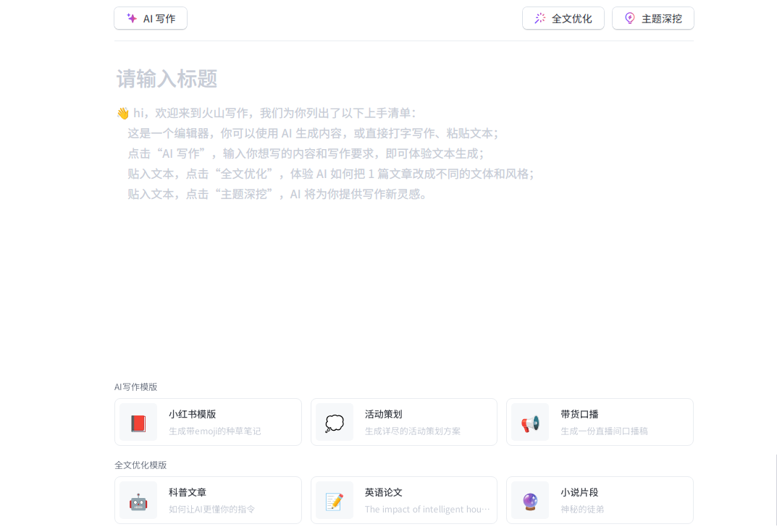
Task: Select the megaphone 带货口播 icon
Action: pos(530,423)
